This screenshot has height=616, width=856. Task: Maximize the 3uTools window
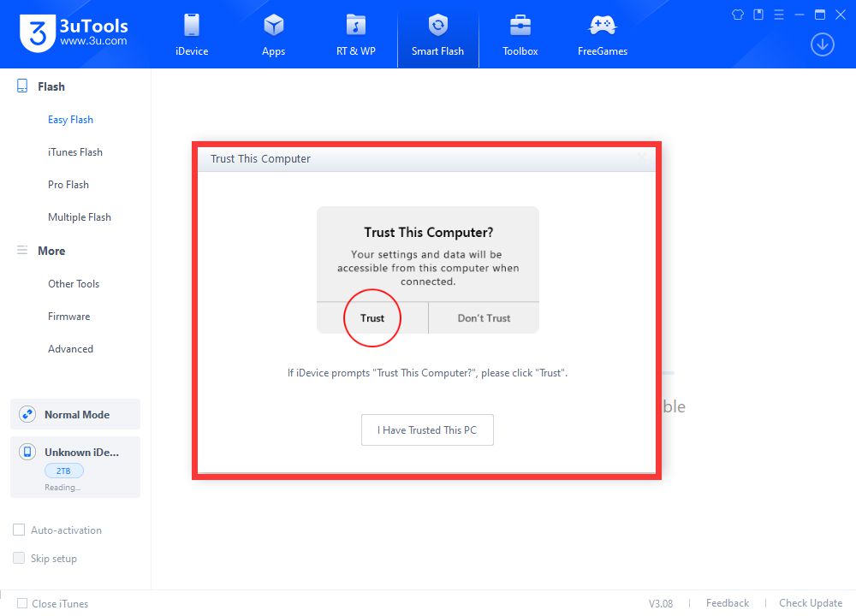(x=820, y=15)
